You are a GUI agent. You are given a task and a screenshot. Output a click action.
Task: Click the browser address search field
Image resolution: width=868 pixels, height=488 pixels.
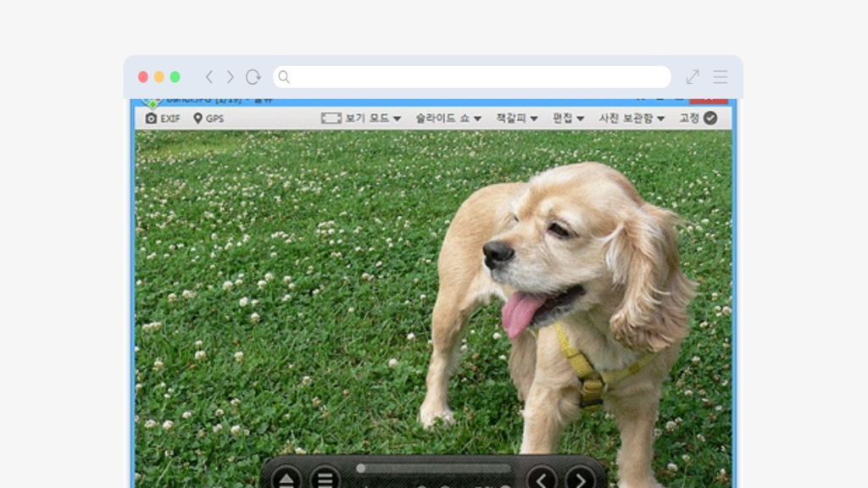coord(471,77)
